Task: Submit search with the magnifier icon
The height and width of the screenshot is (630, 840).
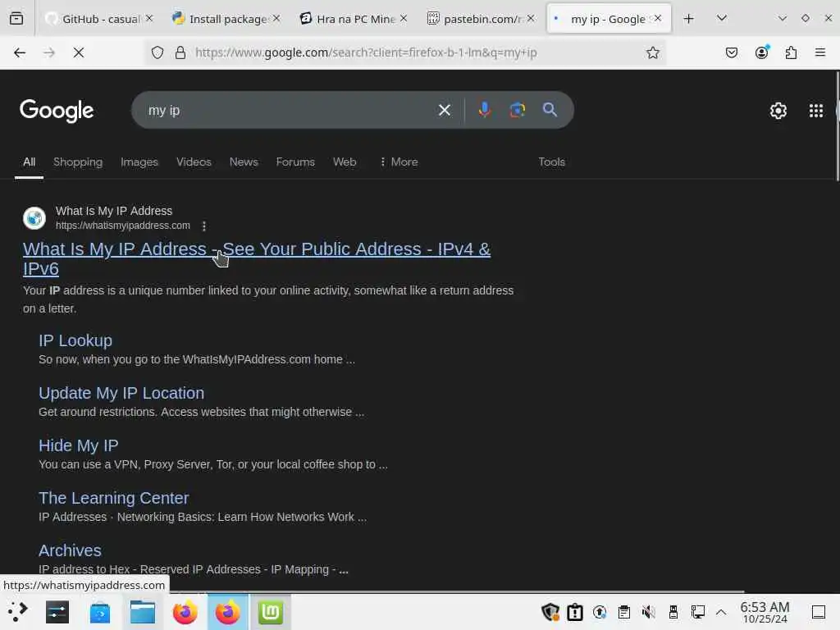Action: pos(550,110)
